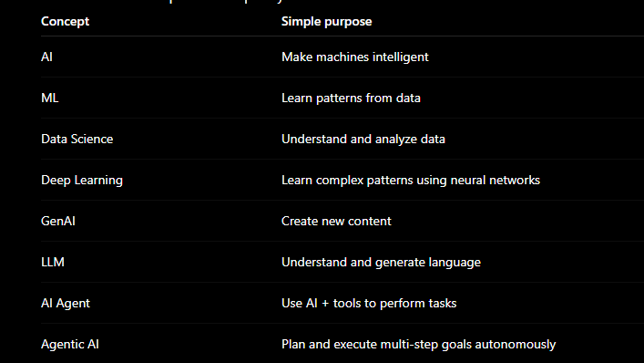Click the Simple purpose column header

[326, 21]
